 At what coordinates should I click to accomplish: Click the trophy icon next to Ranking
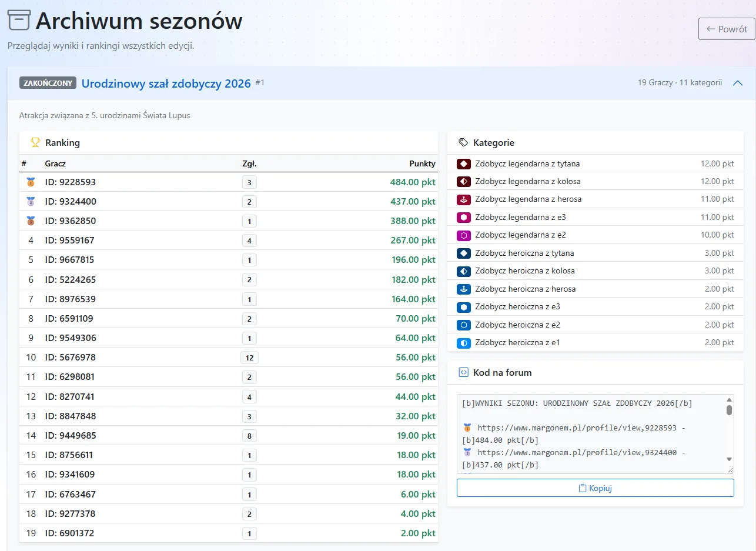[x=35, y=142]
